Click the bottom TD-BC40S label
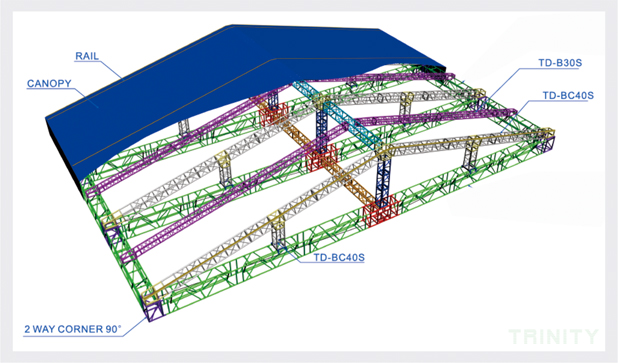Screen dimensions: 618x363 (x=339, y=257)
